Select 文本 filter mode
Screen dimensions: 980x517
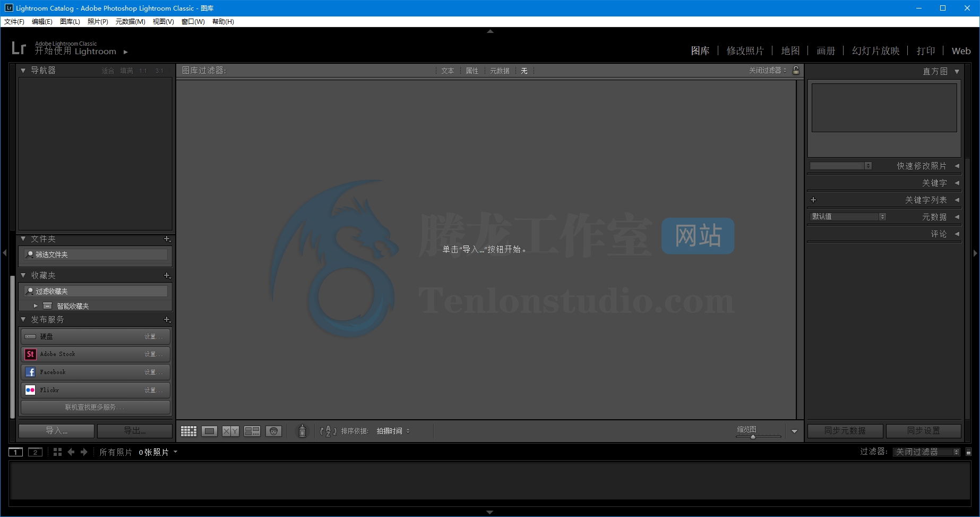(x=448, y=71)
